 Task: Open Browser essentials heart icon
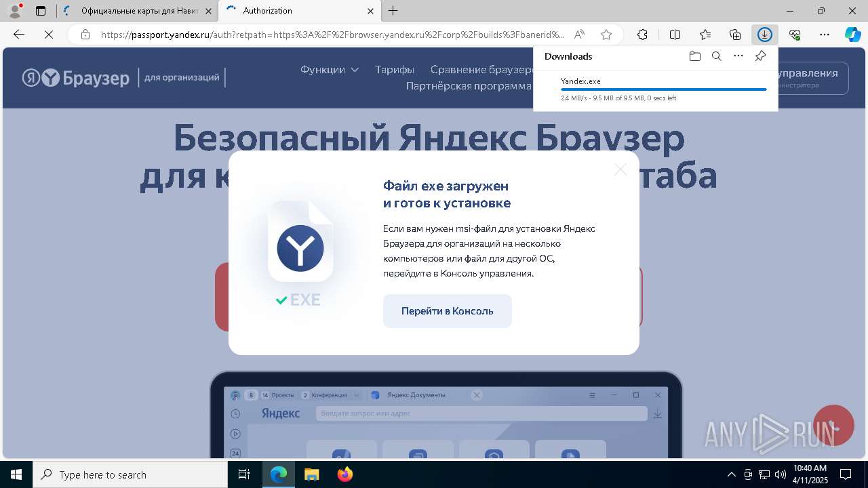[x=795, y=35]
